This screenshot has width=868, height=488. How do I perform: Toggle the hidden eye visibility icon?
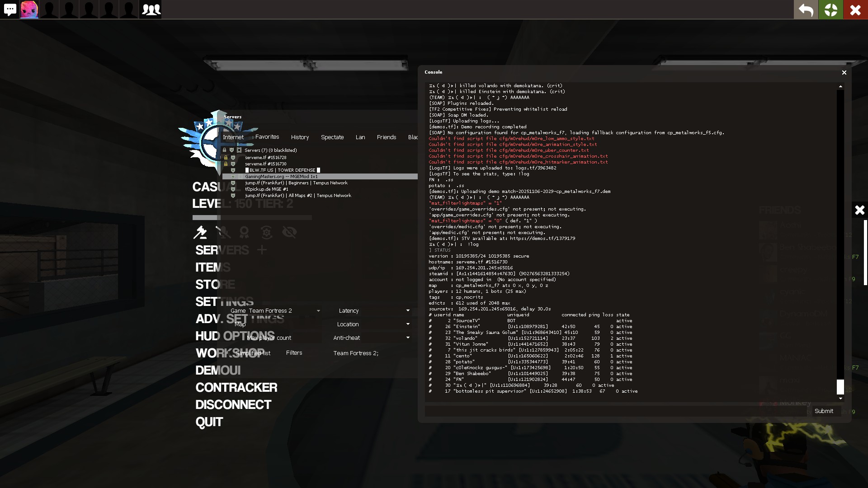(x=289, y=232)
